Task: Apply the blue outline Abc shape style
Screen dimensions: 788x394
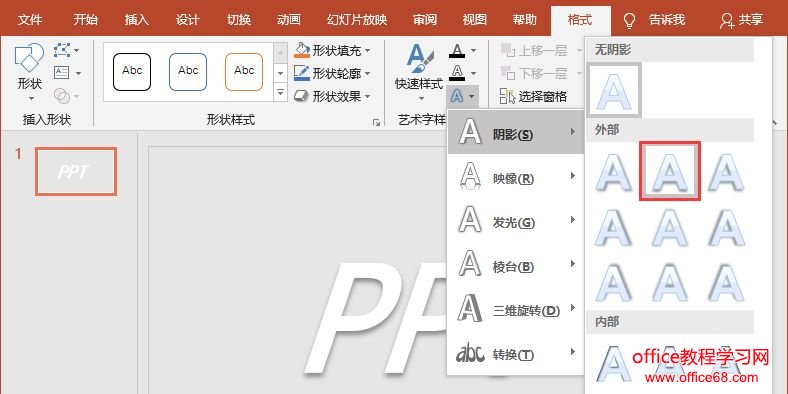Action: (188, 72)
